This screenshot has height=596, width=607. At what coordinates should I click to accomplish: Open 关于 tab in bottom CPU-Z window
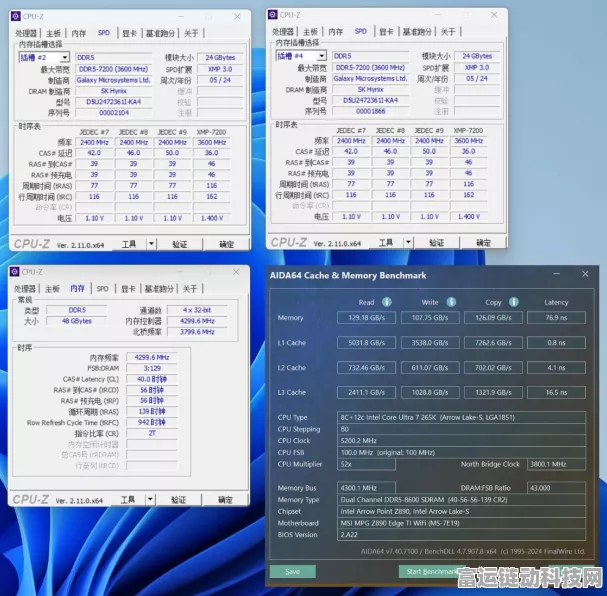click(x=190, y=289)
